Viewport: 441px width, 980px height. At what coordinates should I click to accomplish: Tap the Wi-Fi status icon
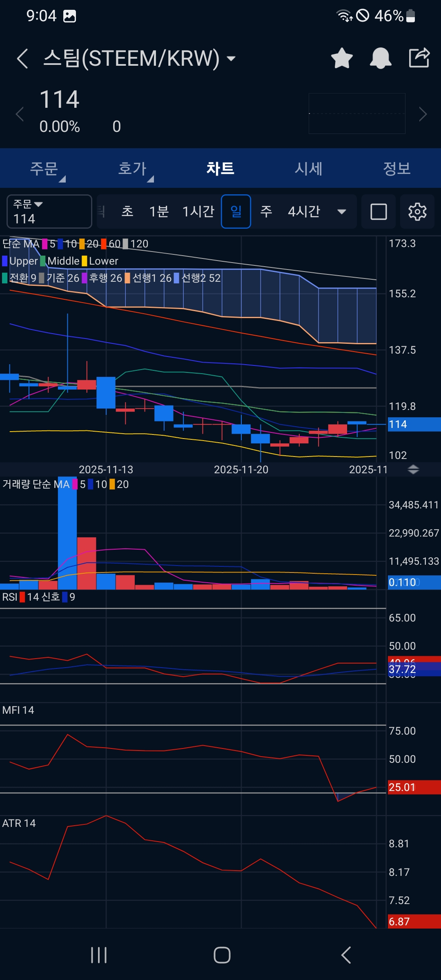click(344, 16)
